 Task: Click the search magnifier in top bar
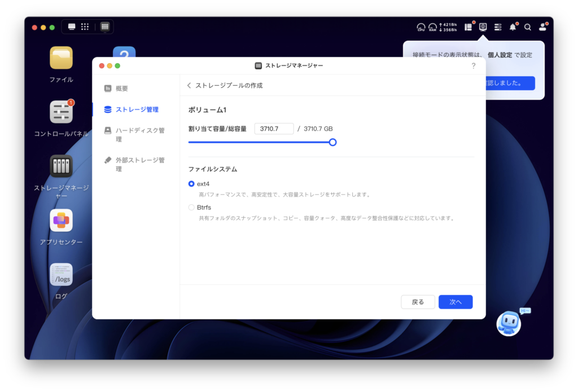[x=528, y=27]
